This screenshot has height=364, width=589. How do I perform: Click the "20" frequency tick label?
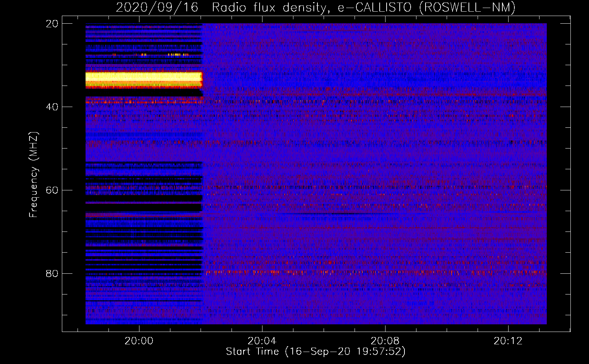[x=52, y=24]
